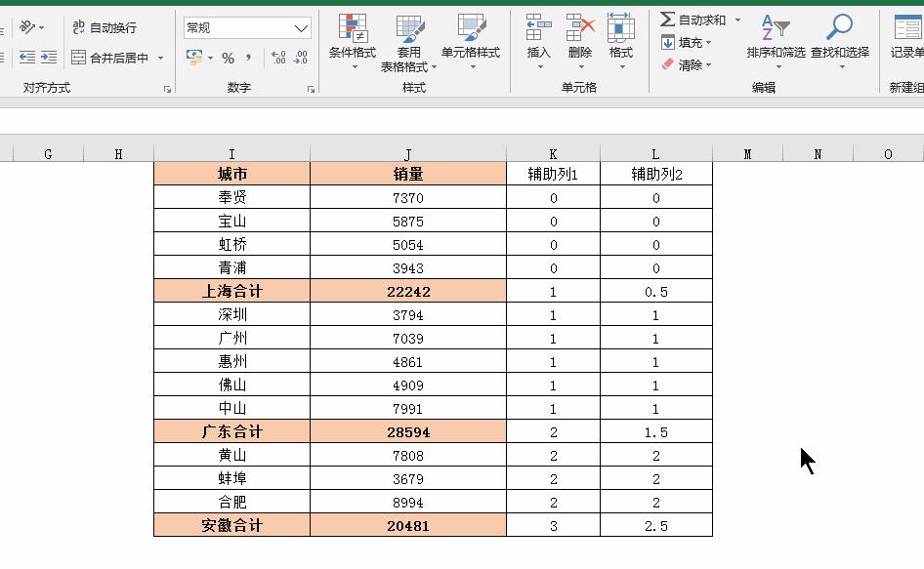924x569 pixels.
Task: Click the 自动求和 AutoSum icon
Action: pos(666,19)
